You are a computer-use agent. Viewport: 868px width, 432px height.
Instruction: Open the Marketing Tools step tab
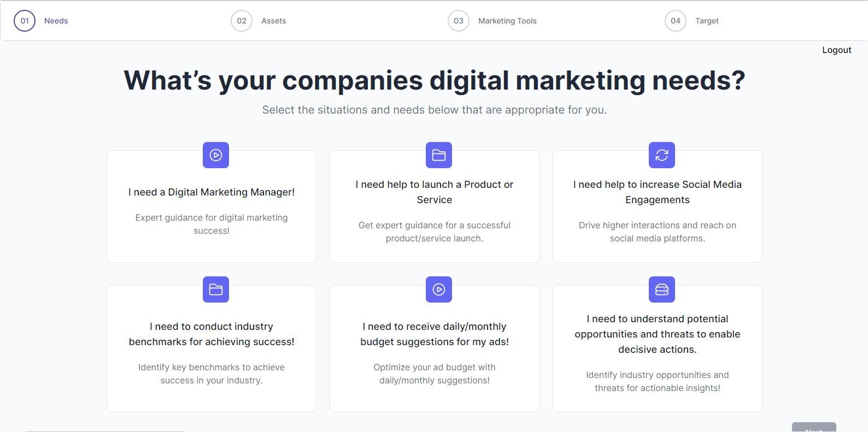pyautogui.click(x=507, y=21)
